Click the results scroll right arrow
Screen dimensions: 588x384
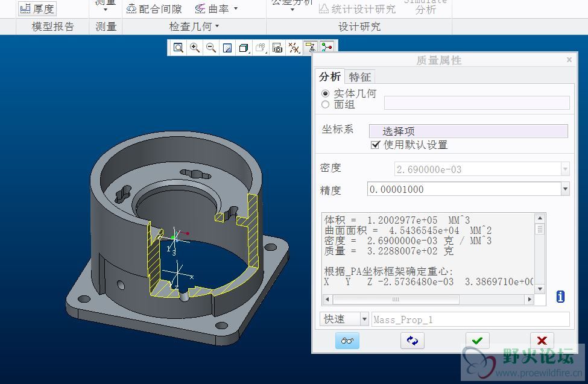pos(530,299)
